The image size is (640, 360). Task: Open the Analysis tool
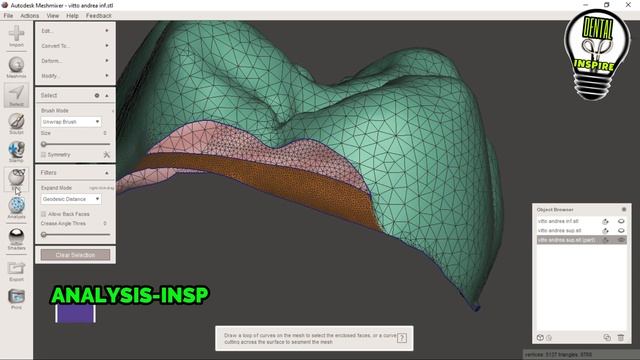click(x=16, y=208)
